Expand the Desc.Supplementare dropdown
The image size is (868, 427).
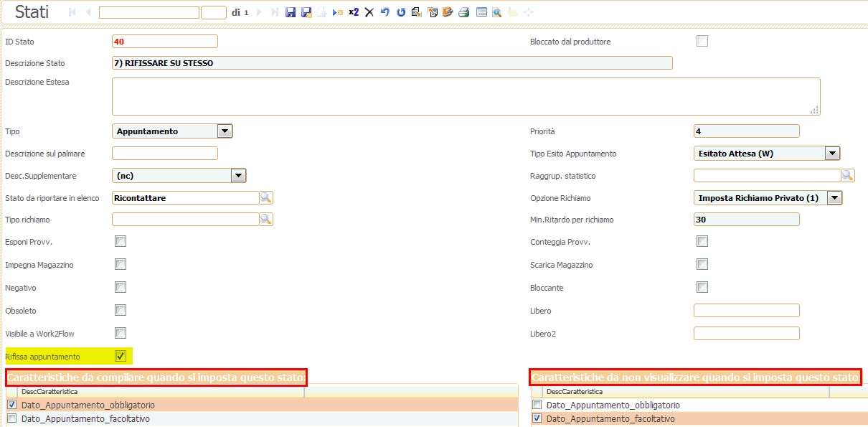tap(238, 176)
